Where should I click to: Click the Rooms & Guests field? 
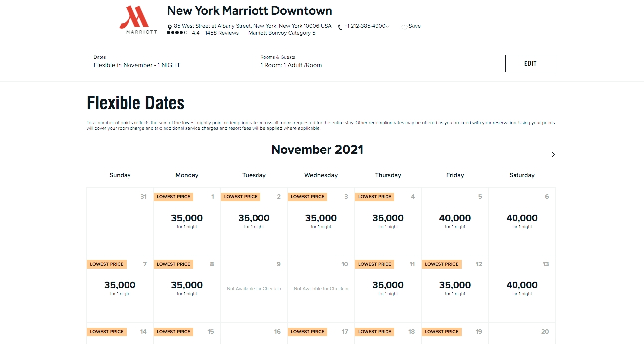pyautogui.click(x=291, y=62)
